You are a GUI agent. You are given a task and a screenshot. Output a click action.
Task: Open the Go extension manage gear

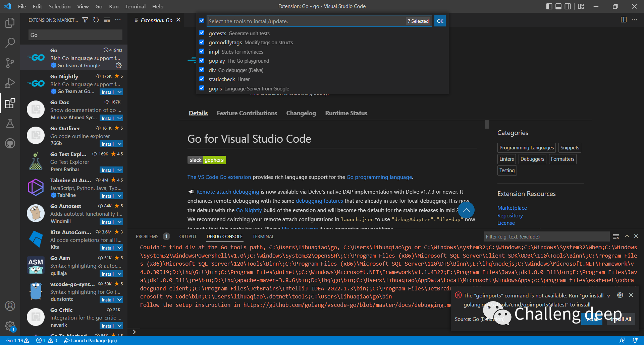click(x=119, y=65)
